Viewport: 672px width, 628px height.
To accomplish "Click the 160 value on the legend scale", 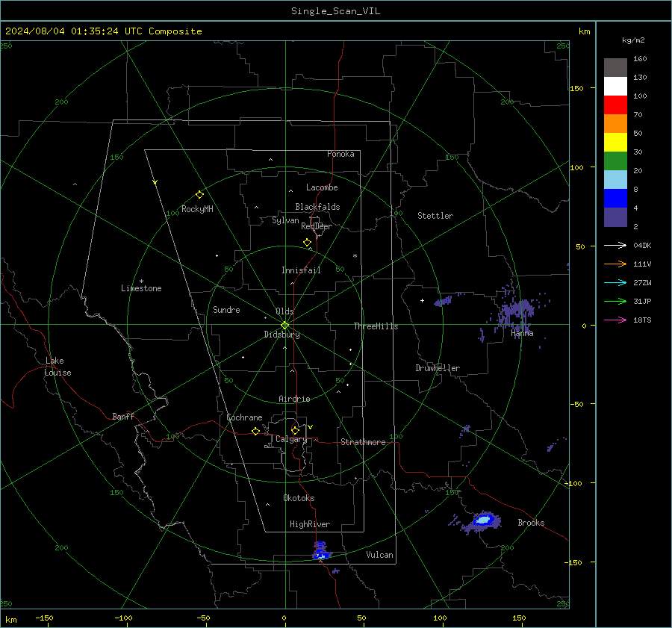I will (x=640, y=59).
